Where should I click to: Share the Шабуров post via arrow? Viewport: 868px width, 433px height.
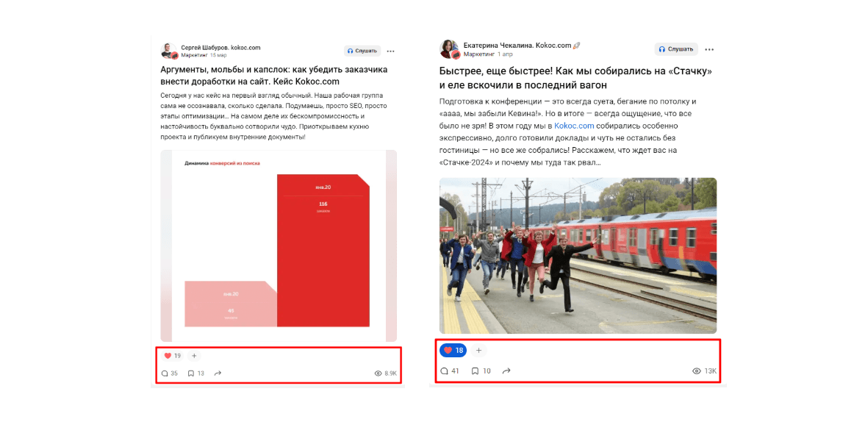[x=218, y=373]
